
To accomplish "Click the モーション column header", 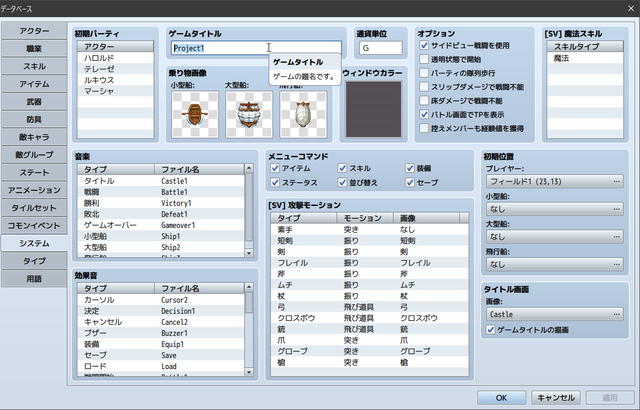I will tap(365, 218).
